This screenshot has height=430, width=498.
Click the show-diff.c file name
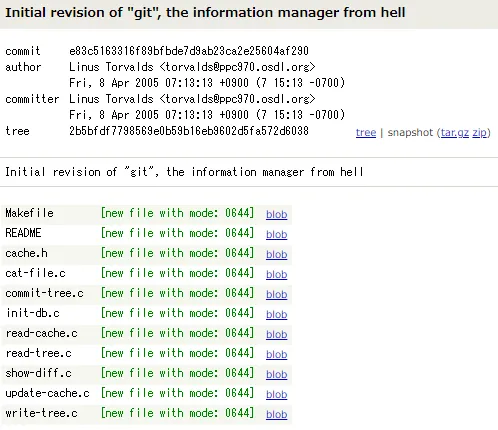tap(38, 373)
